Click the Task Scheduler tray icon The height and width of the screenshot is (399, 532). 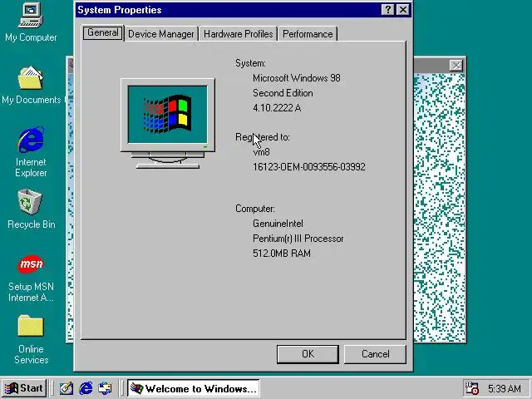(x=471, y=388)
